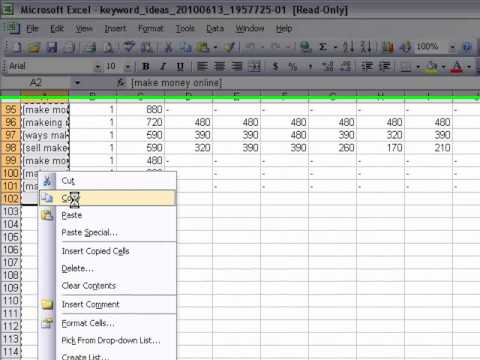The image size is (480, 360).
Task: Click the Decrease Indent icon
Action: point(367,66)
